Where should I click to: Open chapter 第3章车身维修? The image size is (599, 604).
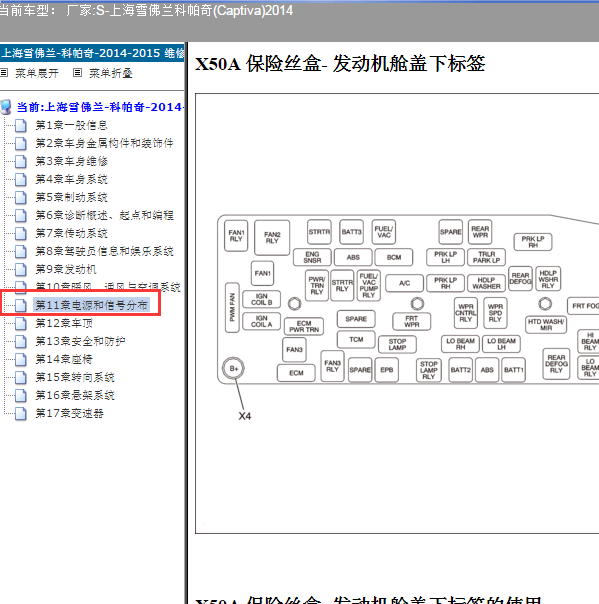click(x=71, y=161)
